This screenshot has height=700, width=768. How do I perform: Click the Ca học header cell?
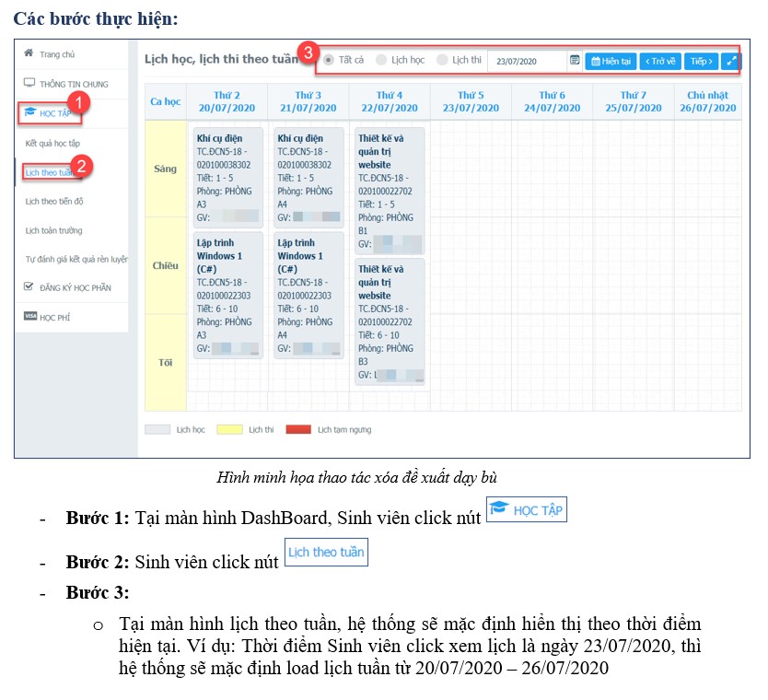point(166,101)
